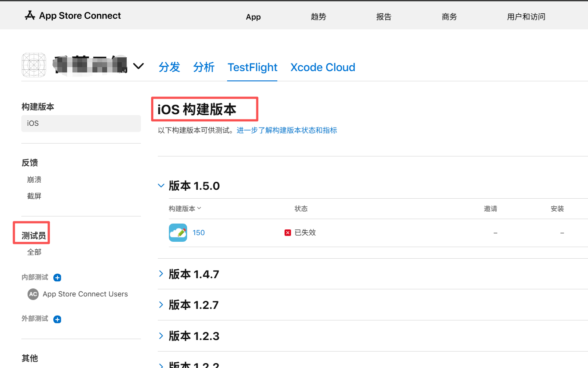This screenshot has width=588, height=368.
Task: Click the 内部测试 sidebar label
Action: point(35,277)
